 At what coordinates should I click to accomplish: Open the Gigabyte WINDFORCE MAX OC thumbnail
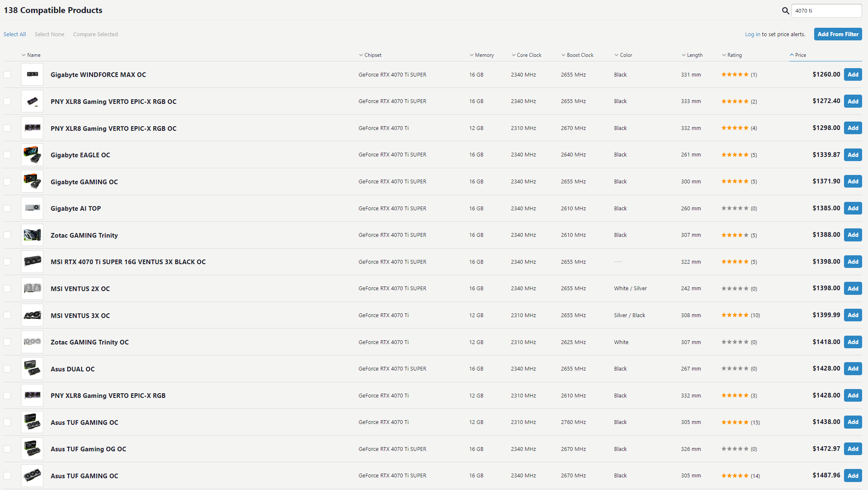click(x=32, y=74)
